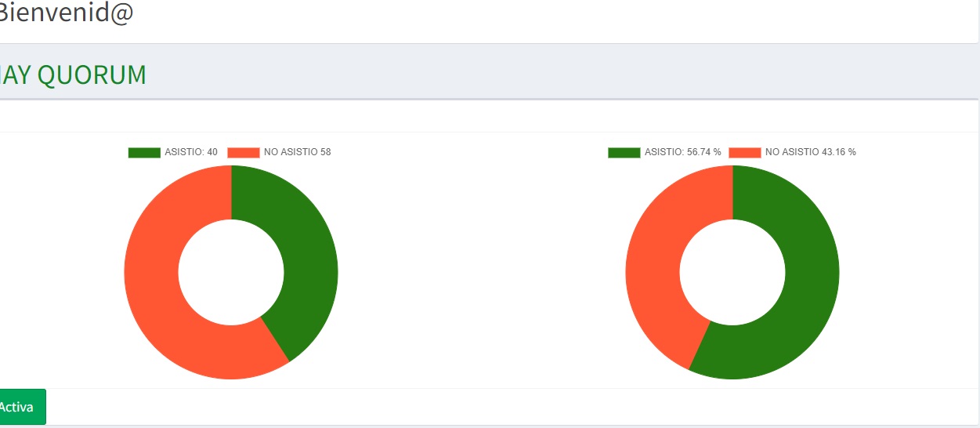
Task: Hide the "NO ASISTIO 58" series via its label
Action: [297, 152]
